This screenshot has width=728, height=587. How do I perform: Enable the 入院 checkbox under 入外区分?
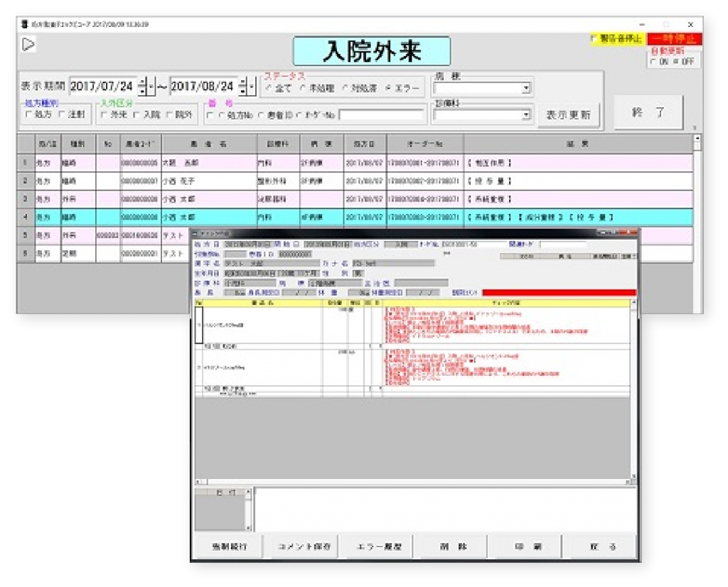tap(136, 114)
